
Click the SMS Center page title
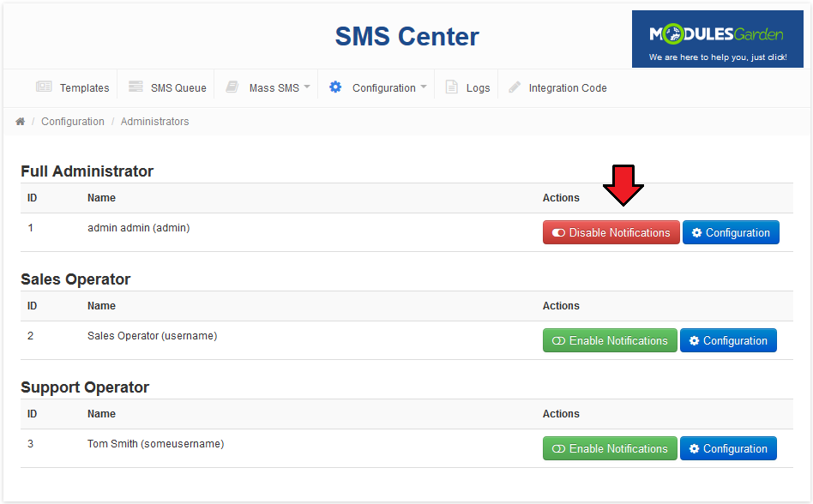[x=407, y=36]
